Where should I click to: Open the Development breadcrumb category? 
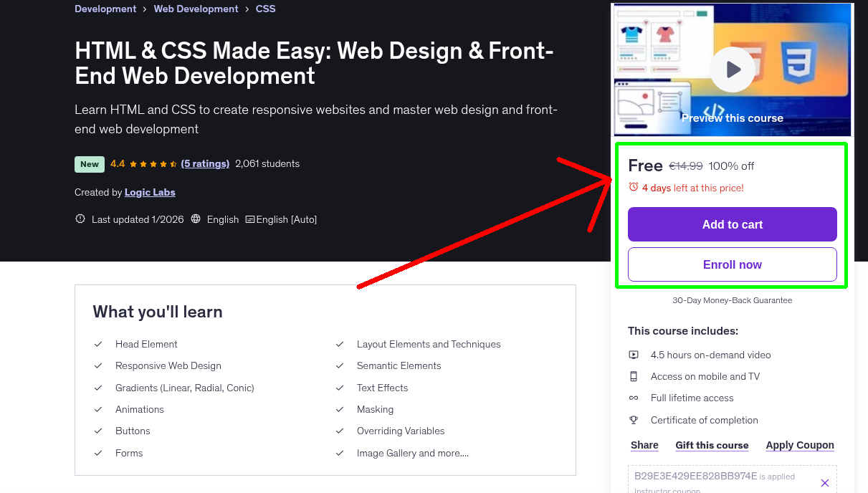tap(105, 9)
